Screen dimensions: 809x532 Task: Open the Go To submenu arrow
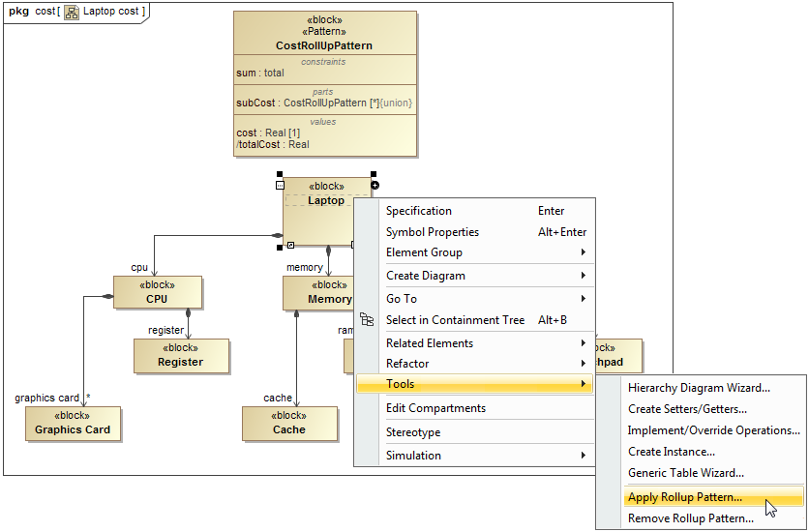click(584, 299)
